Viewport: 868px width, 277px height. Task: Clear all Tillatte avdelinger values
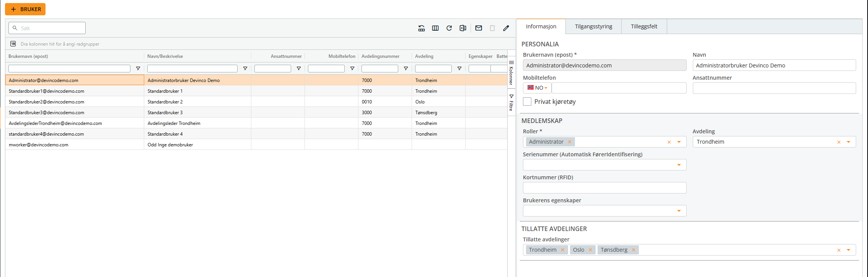[x=839, y=250]
